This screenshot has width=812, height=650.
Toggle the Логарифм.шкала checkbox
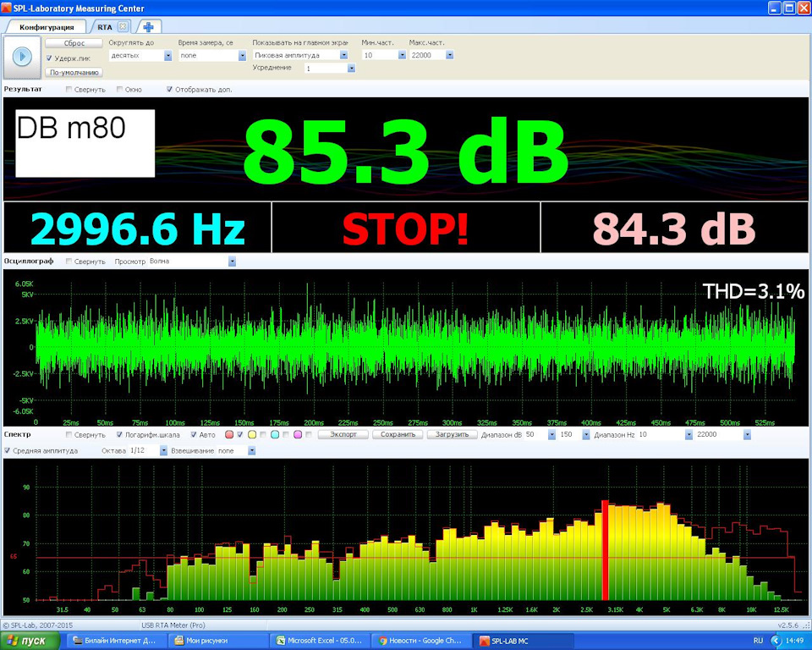click(x=119, y=434)
